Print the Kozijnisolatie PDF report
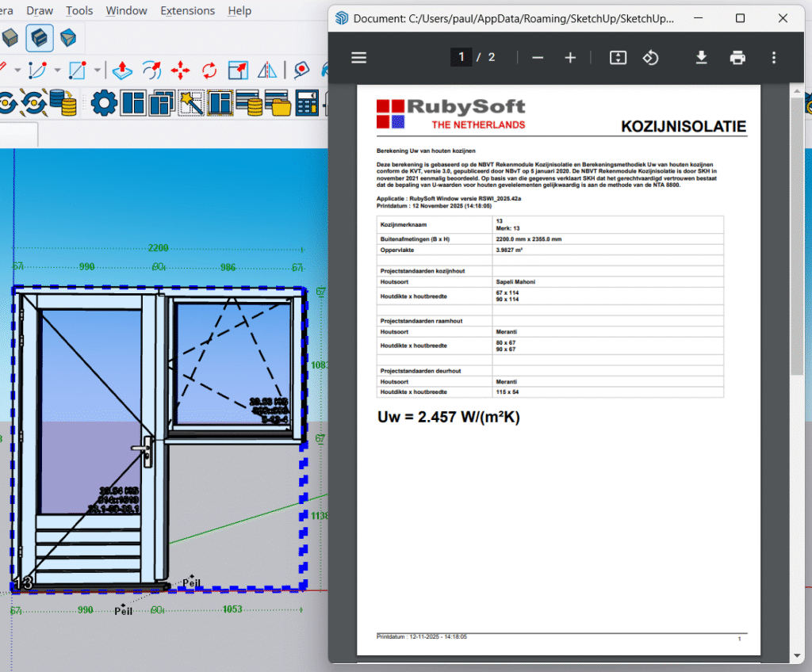The width and height of the screenshot is (812, 672). click(x=737, y=57)
